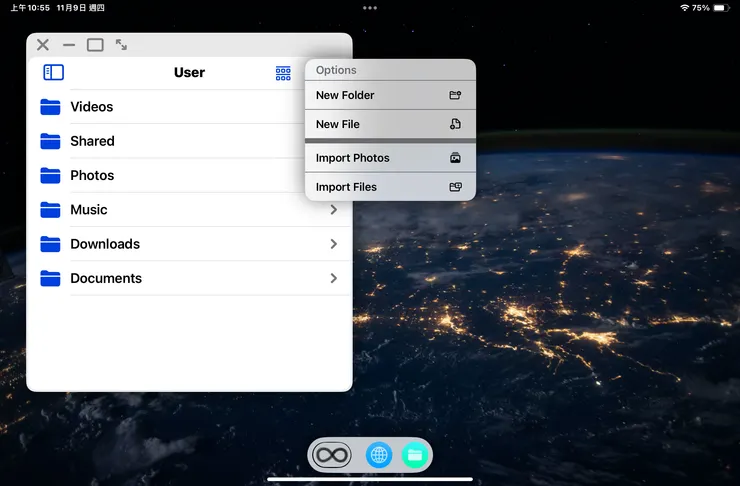
Task: Launch the globe browser dock icon
Action: tap(379, 455)
